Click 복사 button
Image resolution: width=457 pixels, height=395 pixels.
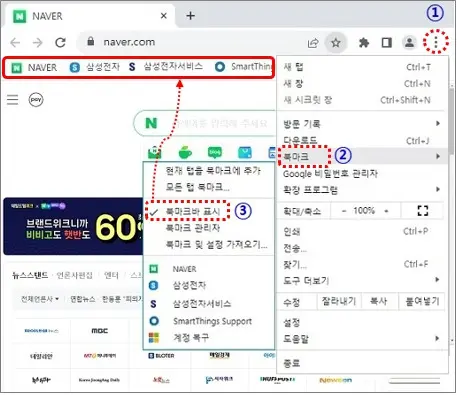click(379, 301)
